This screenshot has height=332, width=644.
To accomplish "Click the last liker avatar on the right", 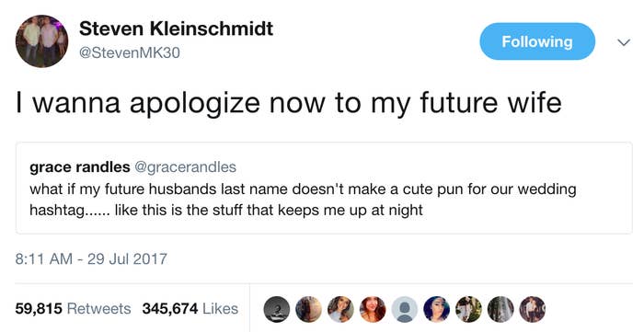I will pos(533,309).
